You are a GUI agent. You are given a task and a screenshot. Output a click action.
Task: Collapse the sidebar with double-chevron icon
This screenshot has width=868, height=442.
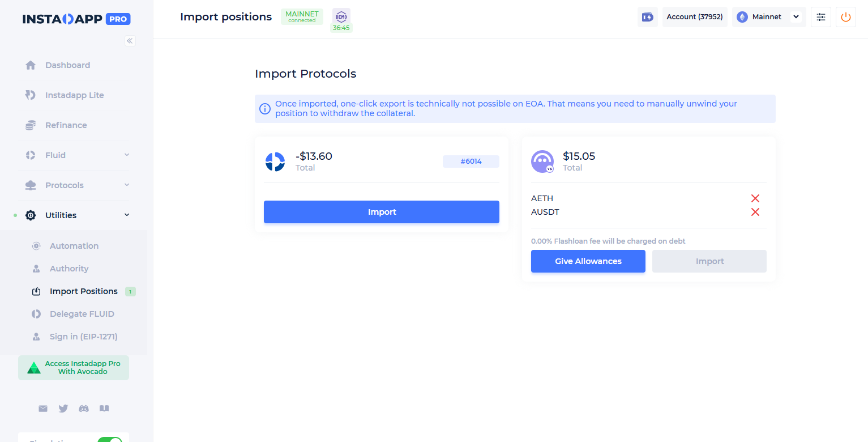(130, 41)
